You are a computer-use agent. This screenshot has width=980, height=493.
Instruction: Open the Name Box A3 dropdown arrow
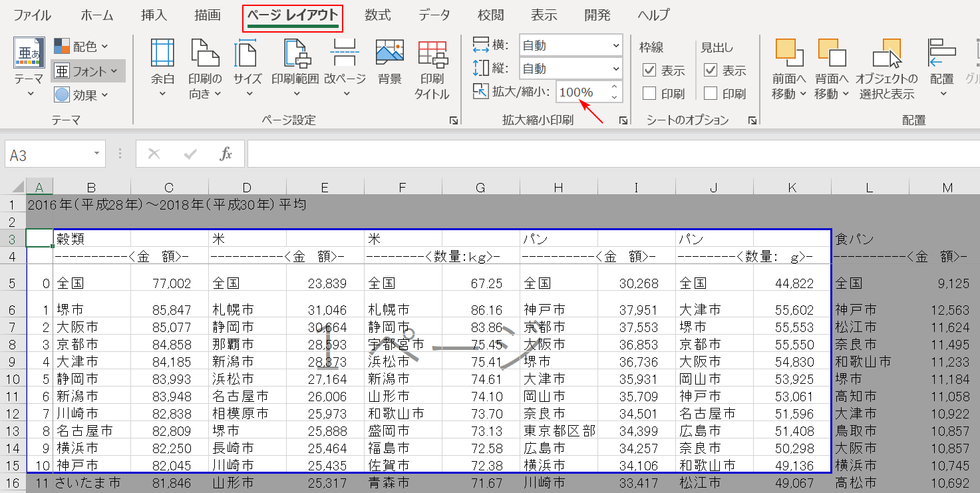click(x=97, y=154)
